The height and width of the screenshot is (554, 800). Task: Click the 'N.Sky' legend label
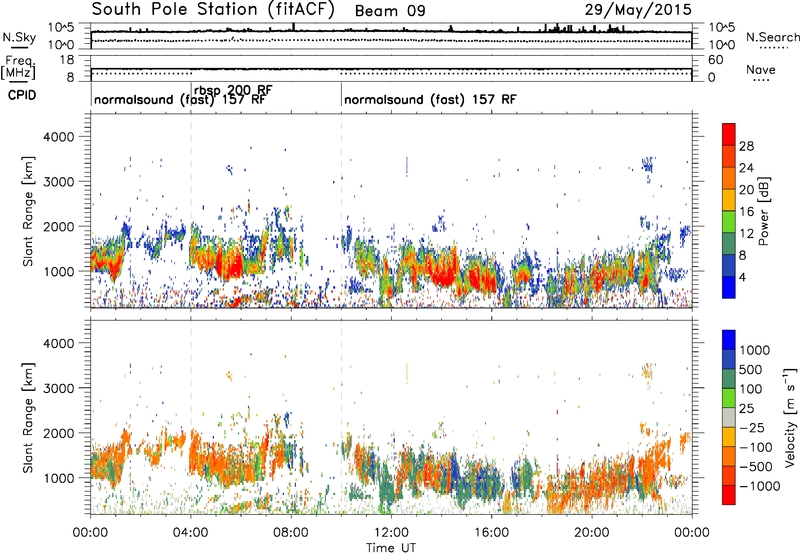[x=19, y=37]
